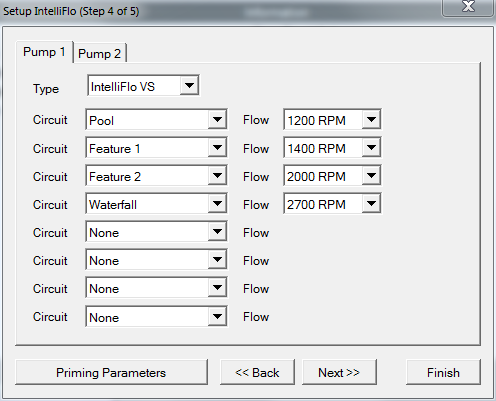Screen dimensions: 496x401
Task: Expand the last circuit dropdown set to None
Action: point(156,316)
